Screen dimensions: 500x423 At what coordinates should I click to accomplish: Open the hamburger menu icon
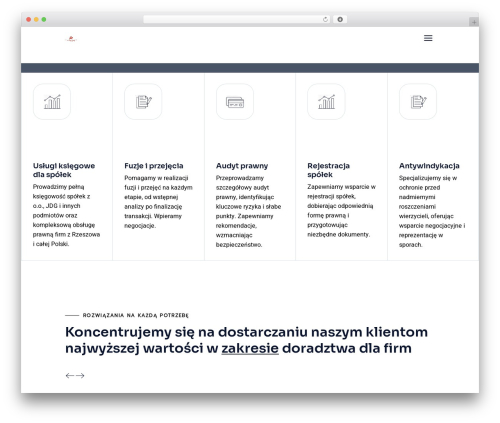tap(428, 38)
